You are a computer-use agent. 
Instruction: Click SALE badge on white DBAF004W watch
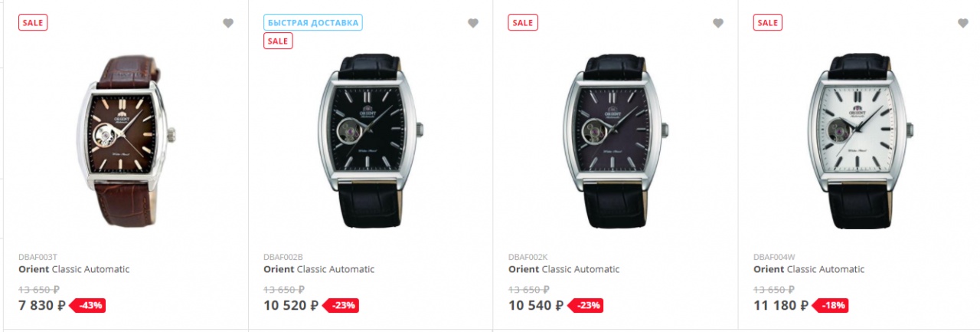(x=768, y=22)
